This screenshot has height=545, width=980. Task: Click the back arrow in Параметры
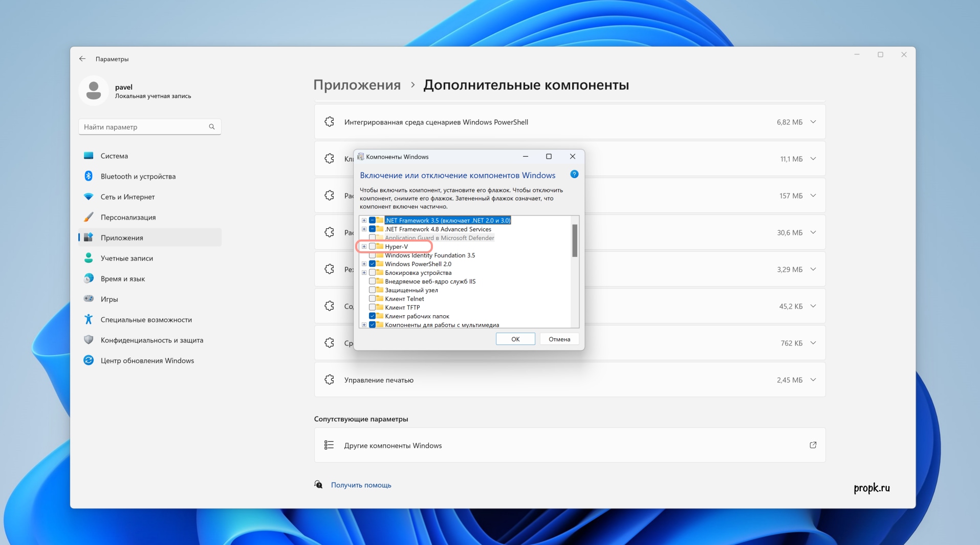click(82, 59)
